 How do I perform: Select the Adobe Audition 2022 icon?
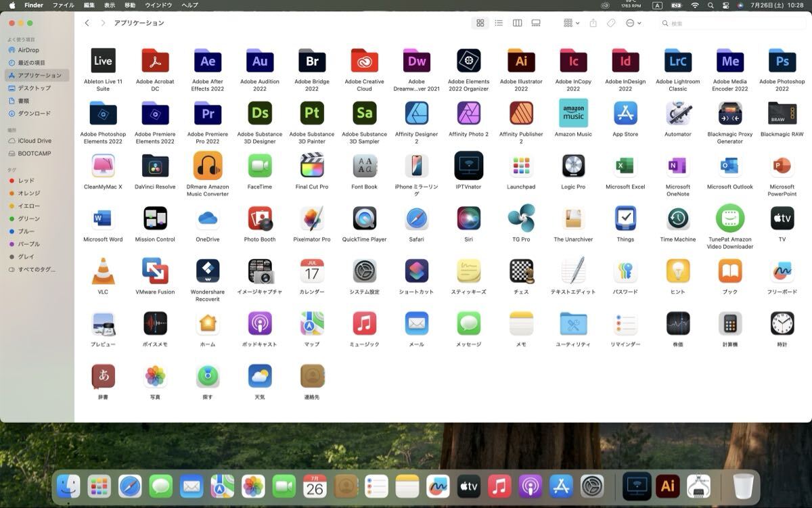[260, 61]
